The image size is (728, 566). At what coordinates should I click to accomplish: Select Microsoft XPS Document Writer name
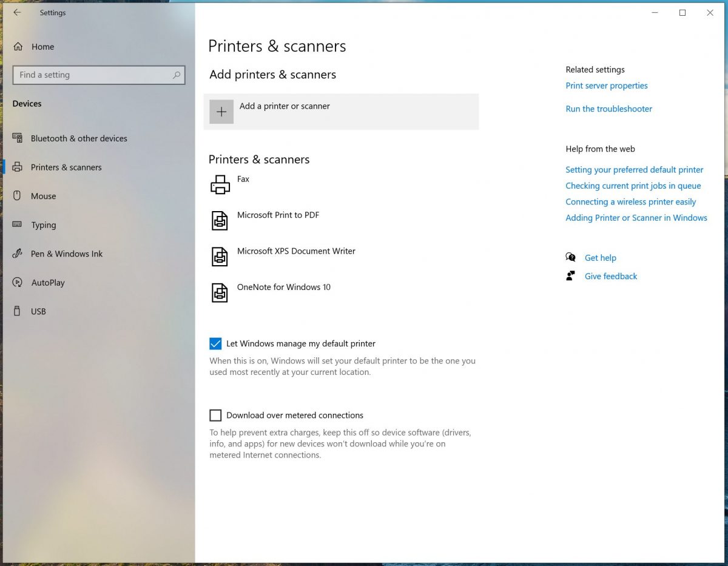coord(296,251)
